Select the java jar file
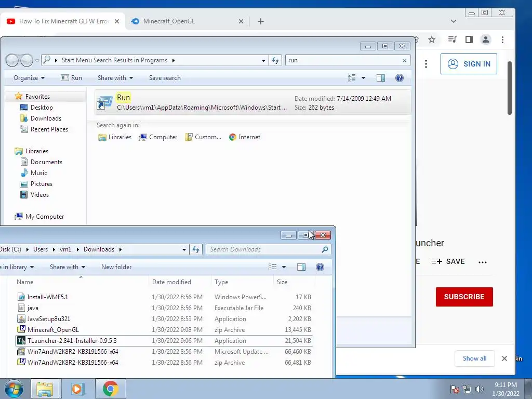Image resolution: width=532 pixels, height=399 pixels. click(164, 308)
